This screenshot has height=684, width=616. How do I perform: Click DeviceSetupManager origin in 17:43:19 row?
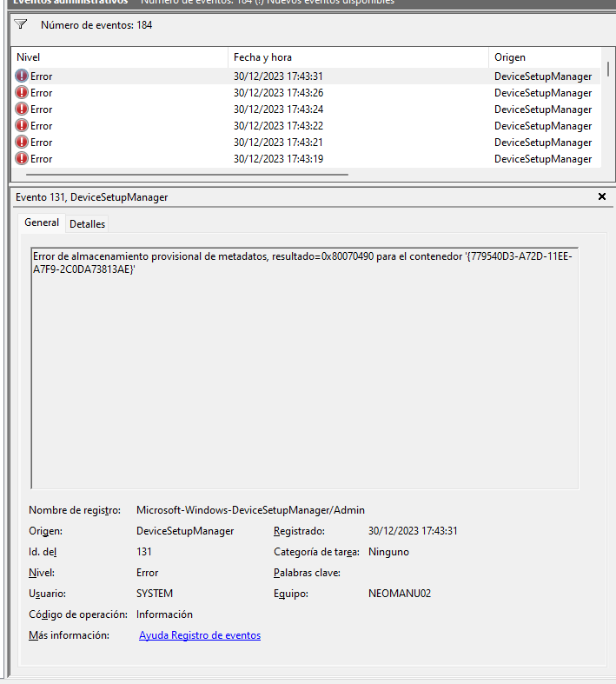(543, 159)
